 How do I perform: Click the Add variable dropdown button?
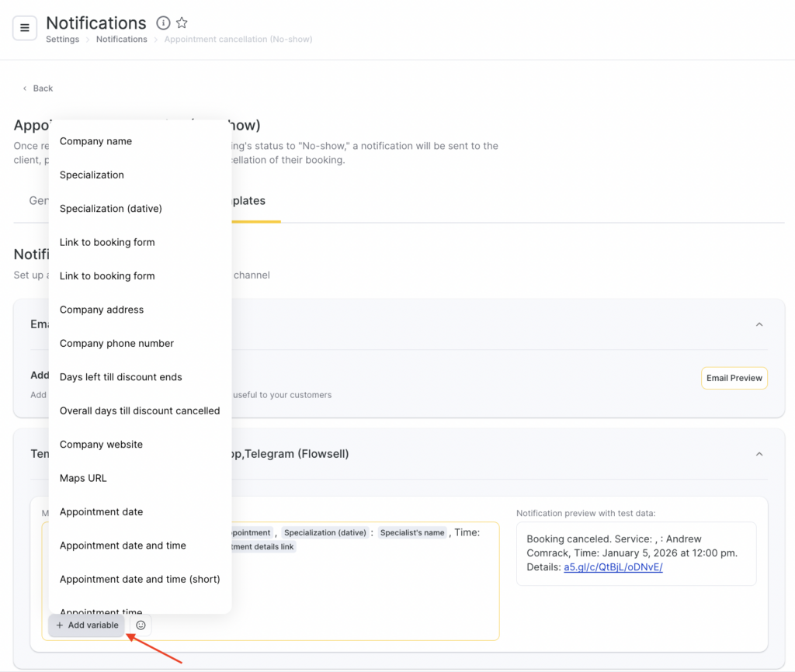coord(87,625)
